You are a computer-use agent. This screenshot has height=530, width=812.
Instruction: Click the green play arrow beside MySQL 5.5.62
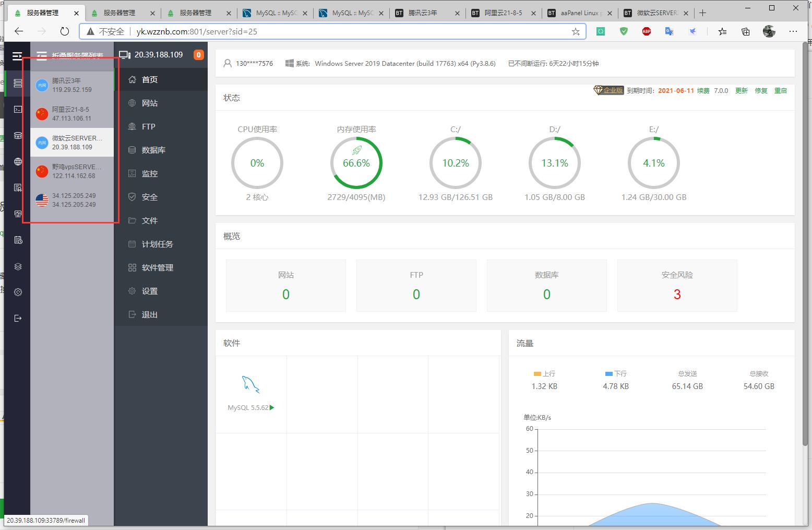click(272, 408)
